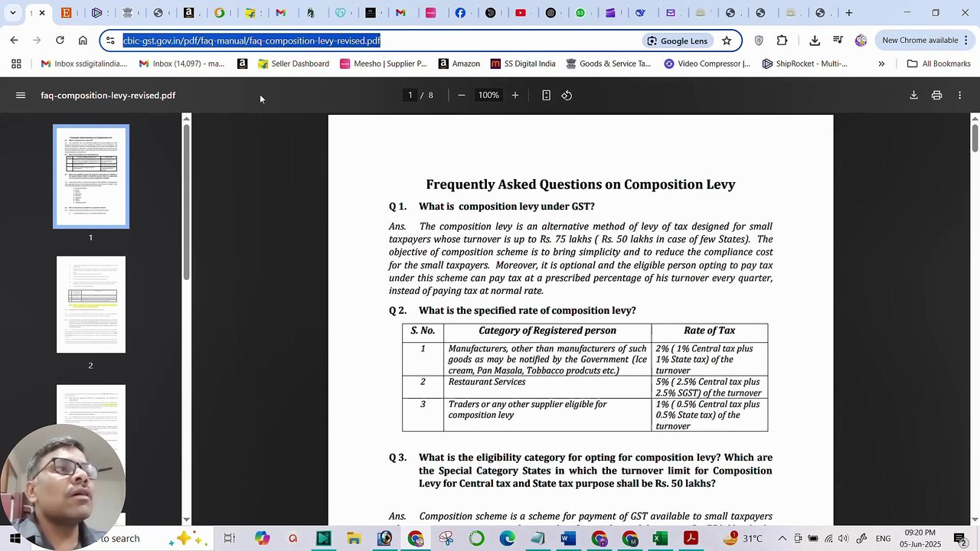Print the PDF document
Image resolution: width=980 pixels, height=551 pixels.
(x=936, y=96)
